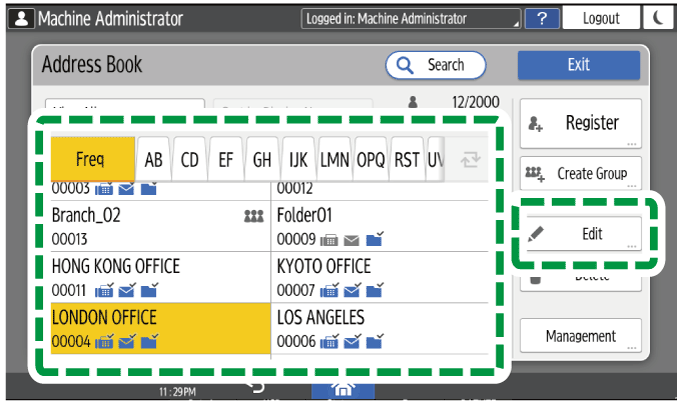Screen dimensions: 680x404
Task: Click fax icon for LOS ANGELES
Action: (329, 342)
